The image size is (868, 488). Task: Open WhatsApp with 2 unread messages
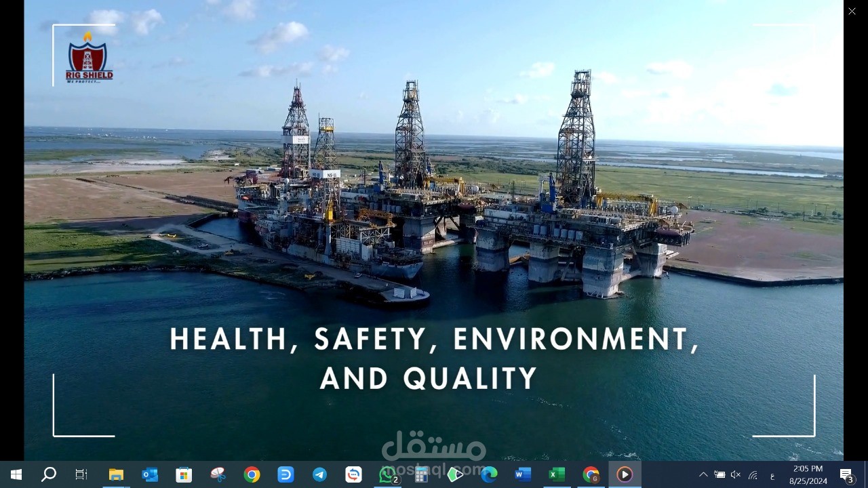(x=387, y=474)
